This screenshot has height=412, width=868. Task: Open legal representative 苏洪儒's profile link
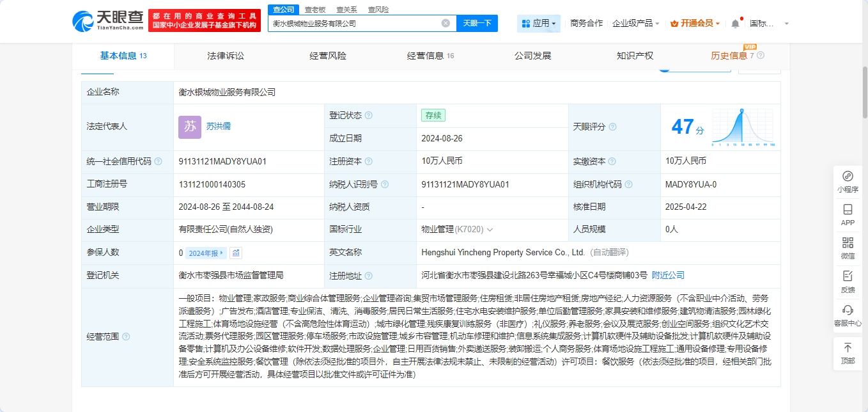click(x=218, y=127)
